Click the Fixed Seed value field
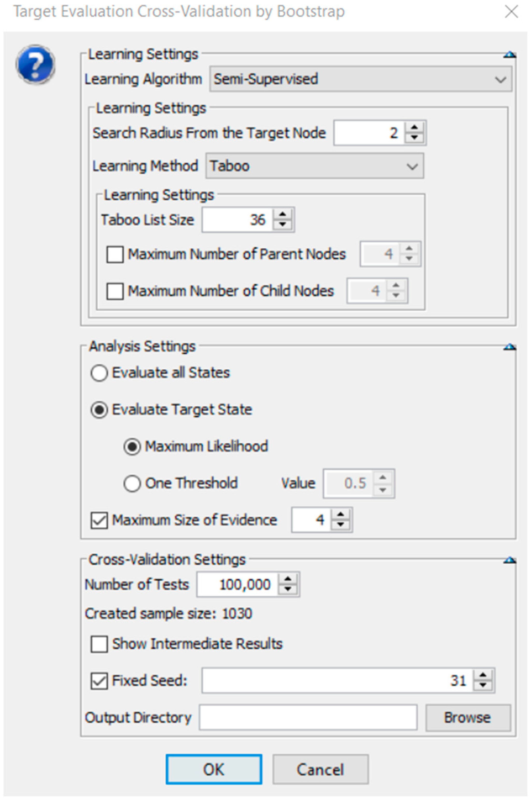532x800 pixels. [338, 680]
